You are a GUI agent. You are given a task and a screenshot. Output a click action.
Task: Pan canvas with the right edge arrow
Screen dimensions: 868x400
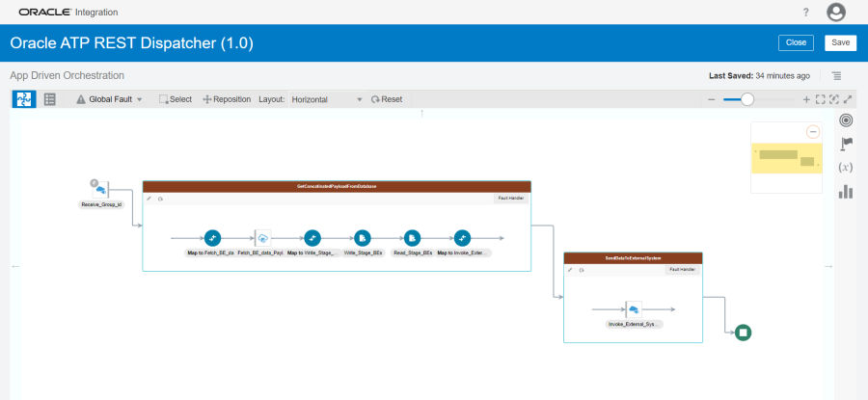pos(828,267)
